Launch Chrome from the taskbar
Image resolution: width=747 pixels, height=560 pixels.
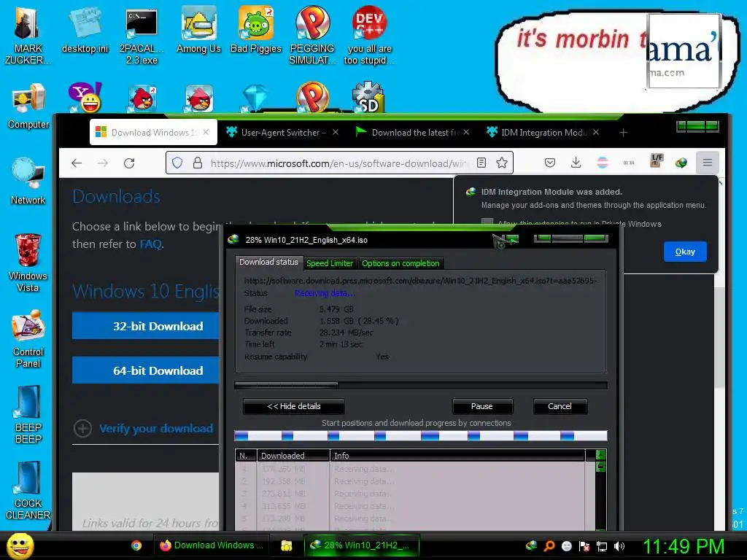coord(136,545)
